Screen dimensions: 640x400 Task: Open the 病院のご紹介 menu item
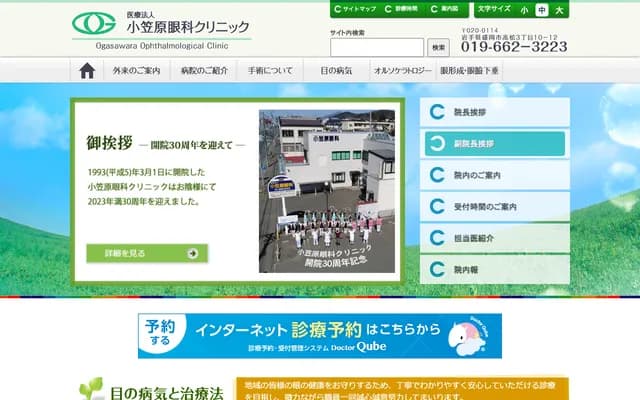204,71
